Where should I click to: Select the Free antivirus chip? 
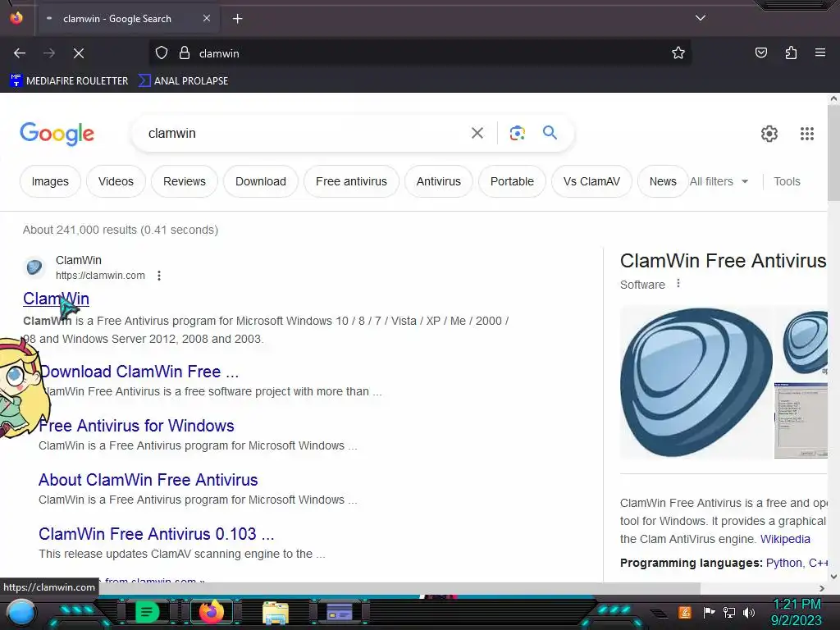point(351,181)
